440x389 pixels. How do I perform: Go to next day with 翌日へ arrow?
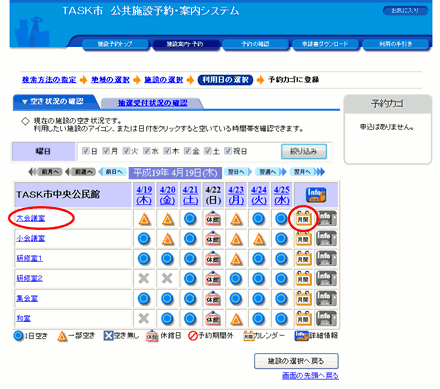[238, 172]
